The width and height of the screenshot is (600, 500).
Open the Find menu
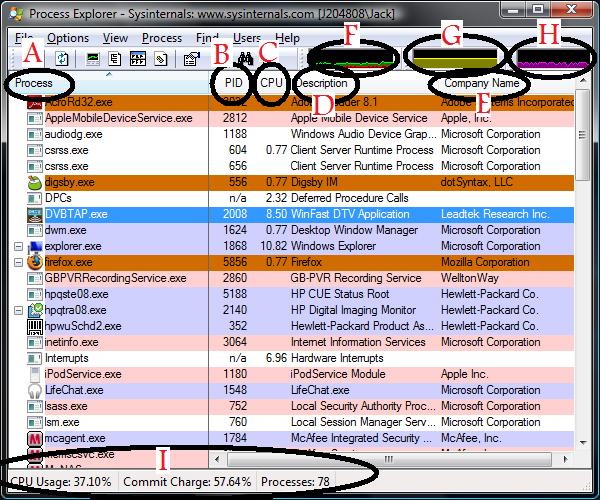(x=207, y=38)
